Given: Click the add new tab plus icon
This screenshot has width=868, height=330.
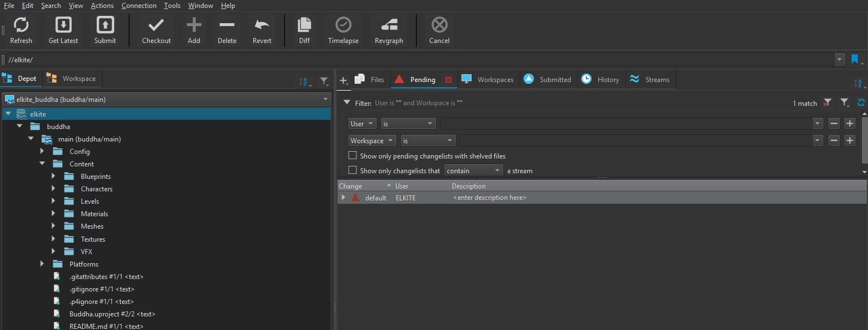Looking at the screenshot, I should click(x=343, y=81).
